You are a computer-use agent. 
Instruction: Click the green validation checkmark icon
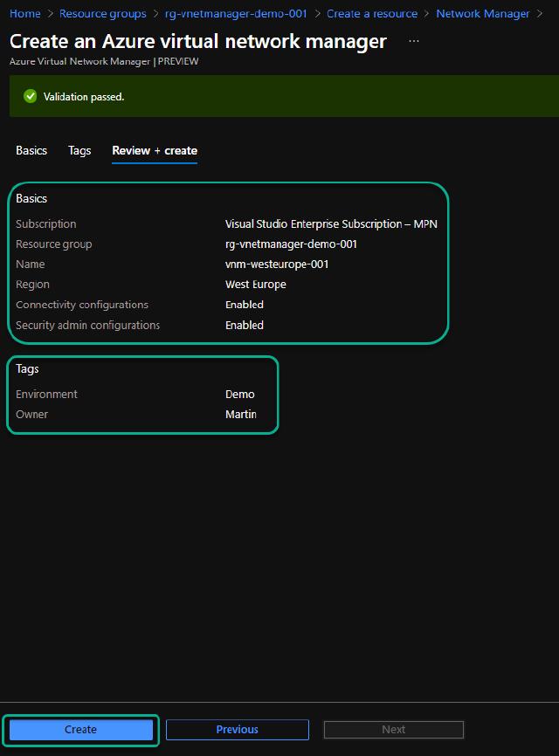click(x=31, y=97)
